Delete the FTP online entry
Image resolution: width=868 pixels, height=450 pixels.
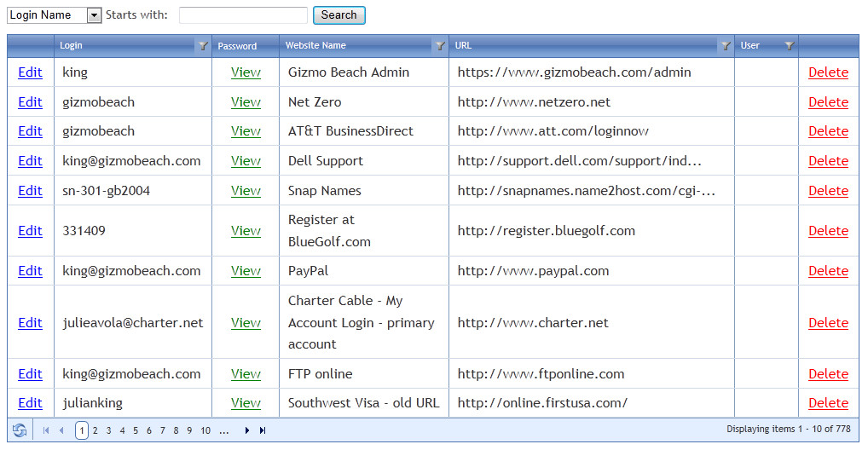(828, 374)
